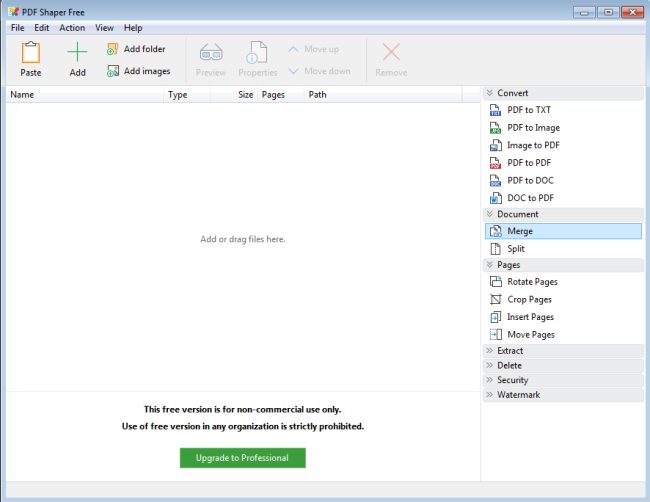
Task: Click the Add folder icon
Action: click(113, 49)
